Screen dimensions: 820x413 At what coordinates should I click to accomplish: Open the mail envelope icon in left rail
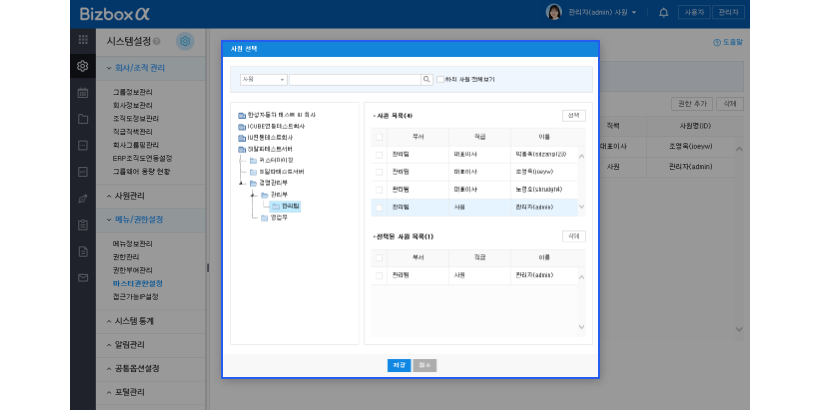tap(83, 278)
